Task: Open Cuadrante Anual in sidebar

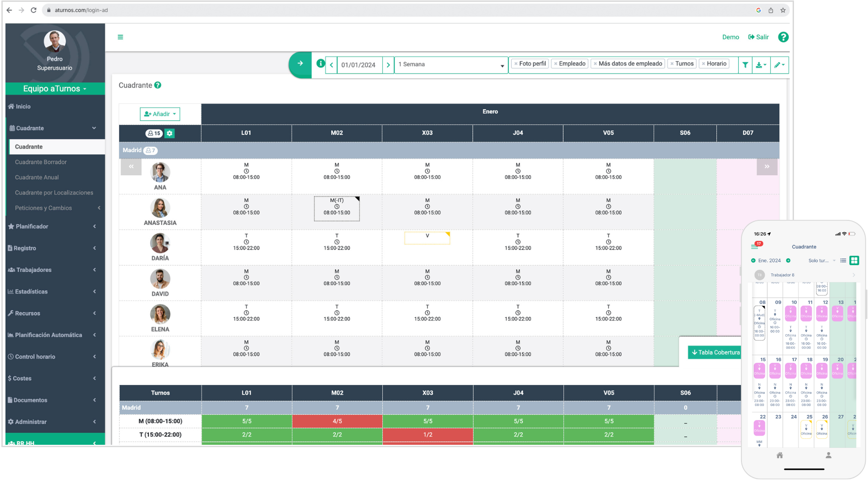Action: click(x=37, y=177)
